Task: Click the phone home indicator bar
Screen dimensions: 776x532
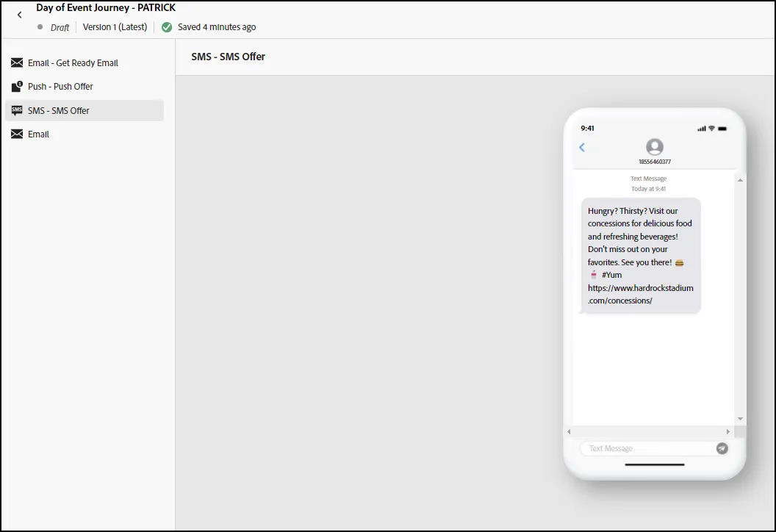Action: coord(654,464)
